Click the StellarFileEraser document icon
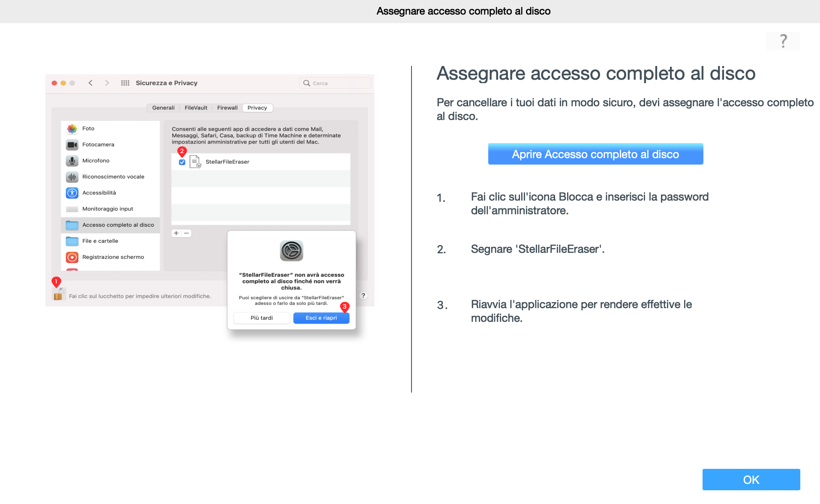The image size is (820, 504). [195, 162]
